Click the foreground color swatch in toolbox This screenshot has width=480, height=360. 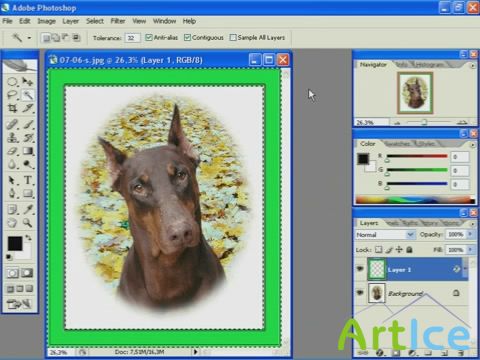pos(15,244)
